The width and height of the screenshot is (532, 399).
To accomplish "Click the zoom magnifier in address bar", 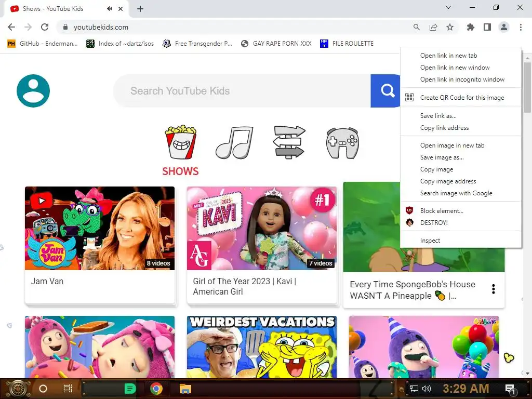I will coord(416,27).
